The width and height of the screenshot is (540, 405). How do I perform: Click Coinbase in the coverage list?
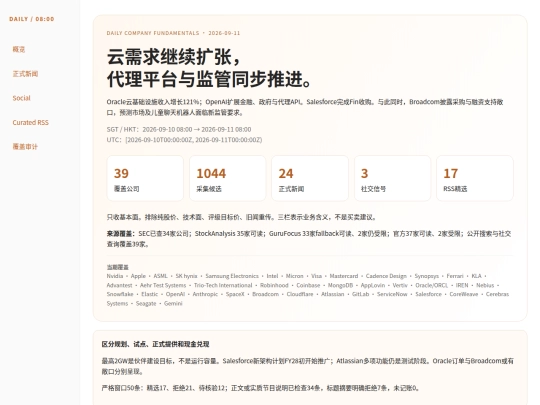tap(308, 285)
